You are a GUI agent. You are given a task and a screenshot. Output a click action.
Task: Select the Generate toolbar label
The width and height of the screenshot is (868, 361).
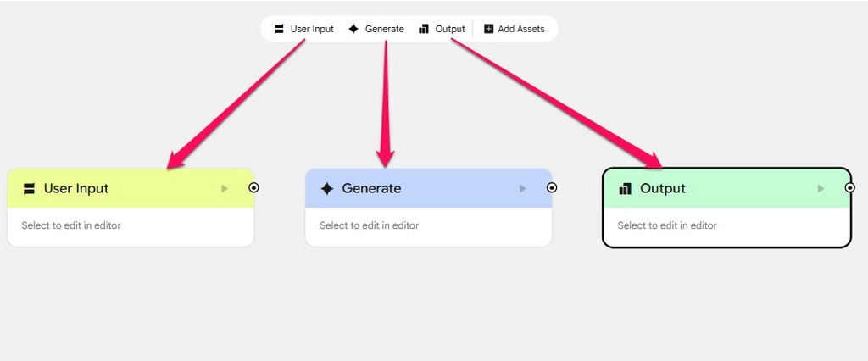pos(385,29)
